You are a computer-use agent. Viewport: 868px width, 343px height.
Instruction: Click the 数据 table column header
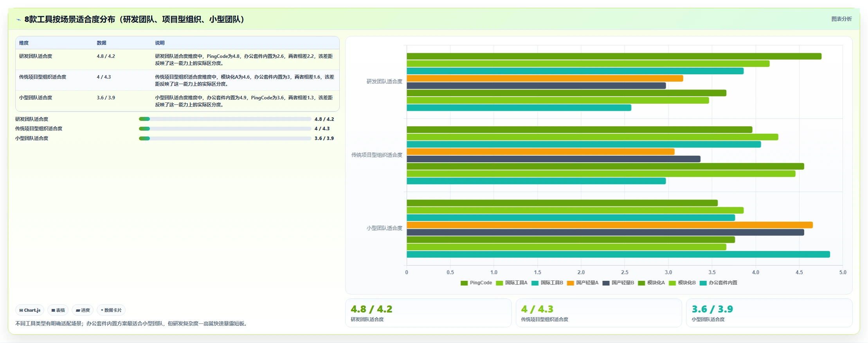click(x=102, y=43)
